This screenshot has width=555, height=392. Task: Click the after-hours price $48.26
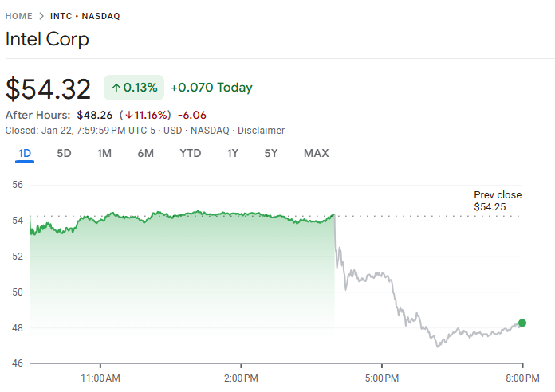[x=94, y=115]
